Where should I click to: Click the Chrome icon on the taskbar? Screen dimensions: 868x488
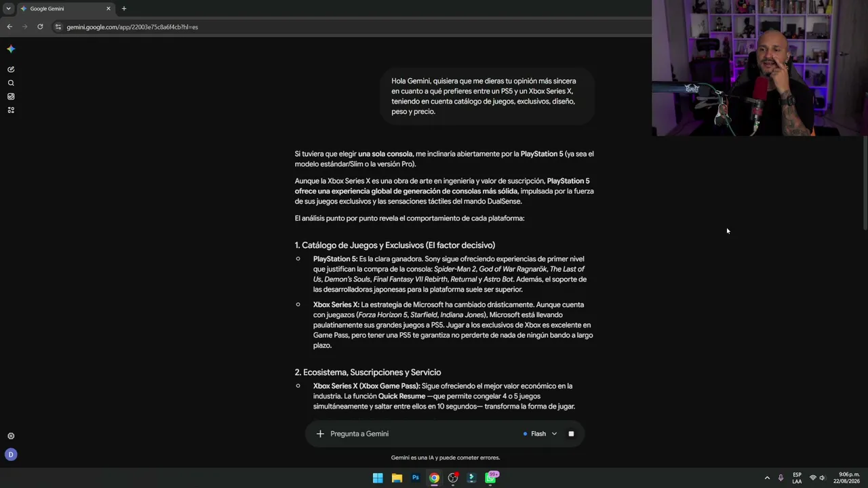434,478
